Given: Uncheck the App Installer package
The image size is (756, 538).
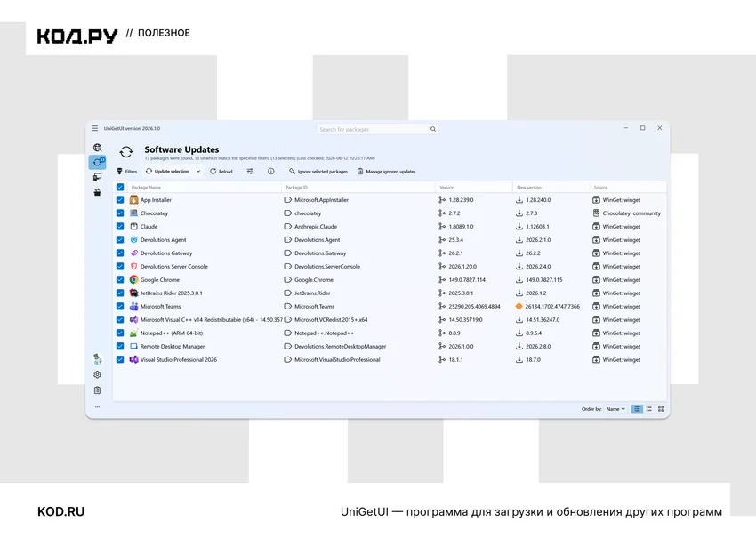Looking at the screenshot, I should tap(120, 199).
